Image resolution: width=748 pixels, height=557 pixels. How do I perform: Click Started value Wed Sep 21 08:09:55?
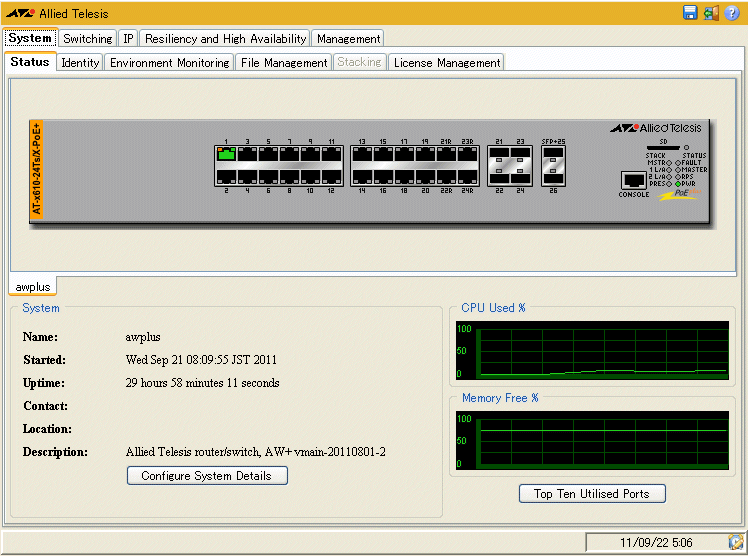(x=201, y=360)
